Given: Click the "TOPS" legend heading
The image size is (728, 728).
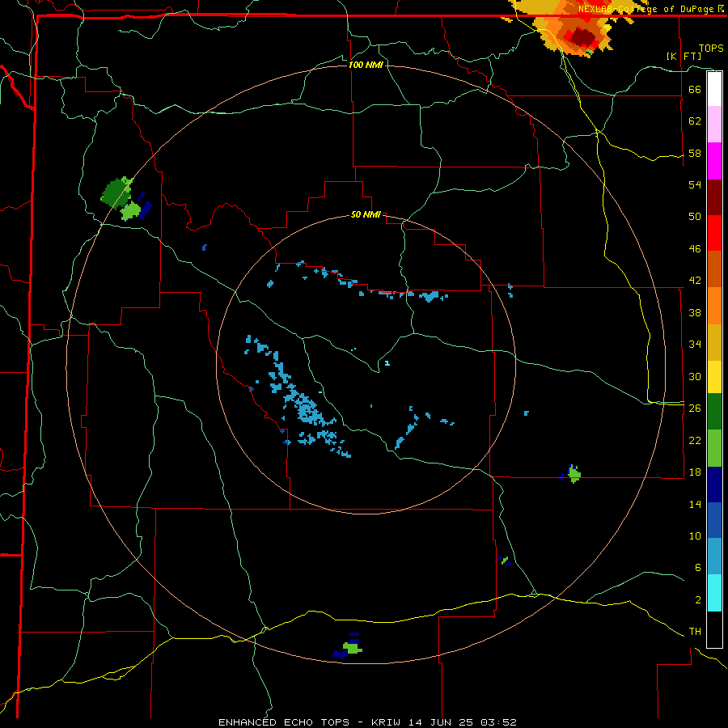Looking at the screenshot, I should click(711, 48).
